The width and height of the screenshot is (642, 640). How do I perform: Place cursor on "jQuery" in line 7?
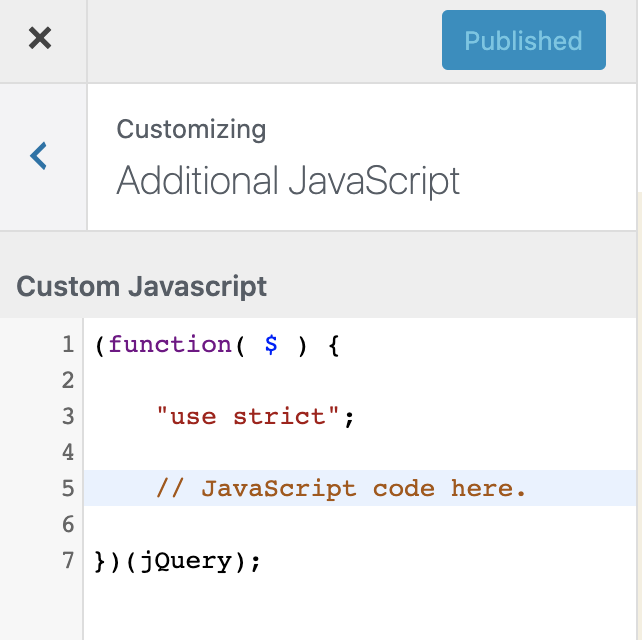(185, 561)
